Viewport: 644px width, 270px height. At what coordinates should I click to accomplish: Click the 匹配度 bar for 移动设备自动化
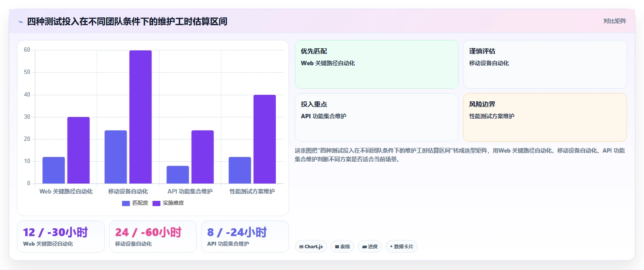[116, 157]
